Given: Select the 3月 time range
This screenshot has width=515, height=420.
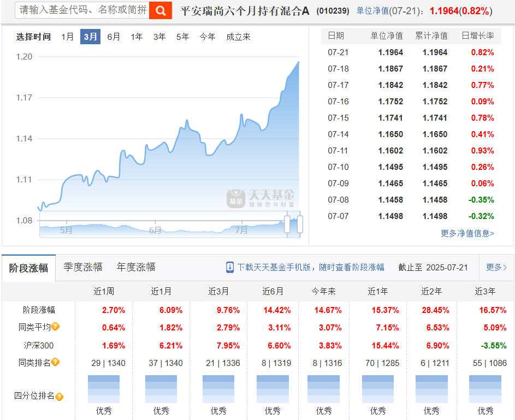Looking at the screenshot, I should (x=90, y=37).
